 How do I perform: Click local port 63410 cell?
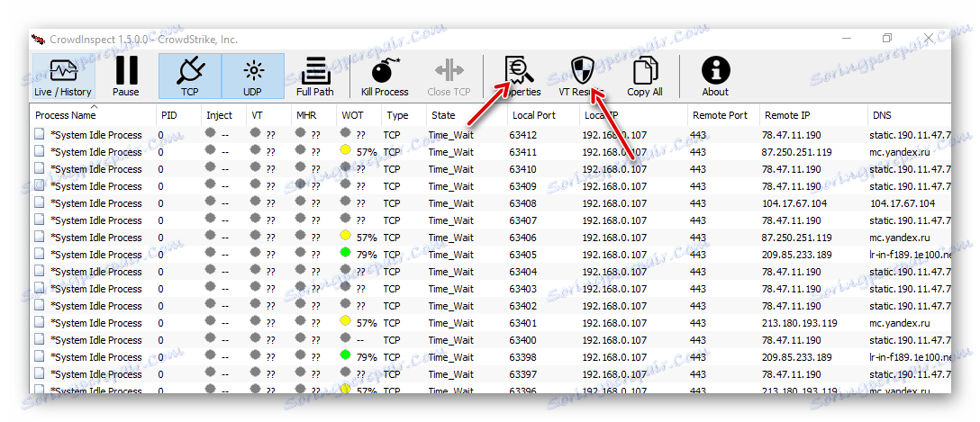[x=523, y=169]
